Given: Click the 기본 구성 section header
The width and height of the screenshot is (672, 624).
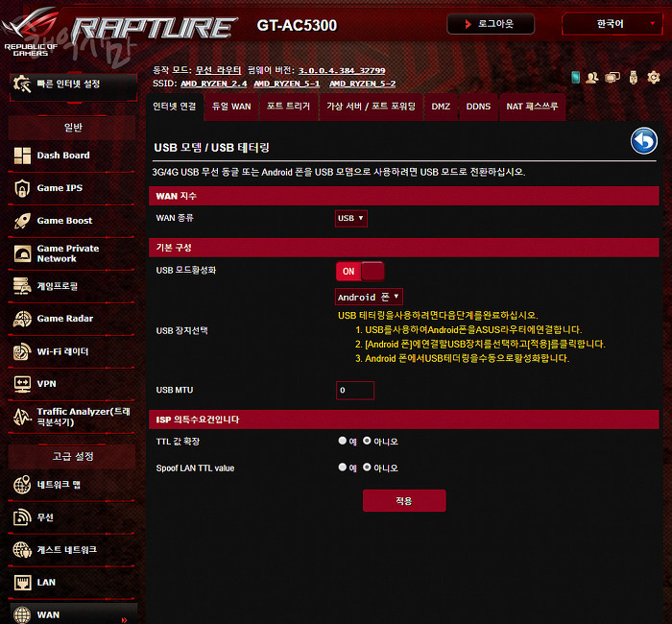Looking at the screenshot, I should (404, 248).
